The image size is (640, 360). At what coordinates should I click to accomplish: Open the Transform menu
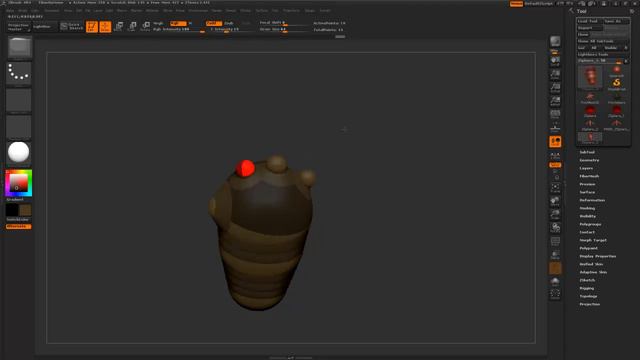[x=291, y=11]
